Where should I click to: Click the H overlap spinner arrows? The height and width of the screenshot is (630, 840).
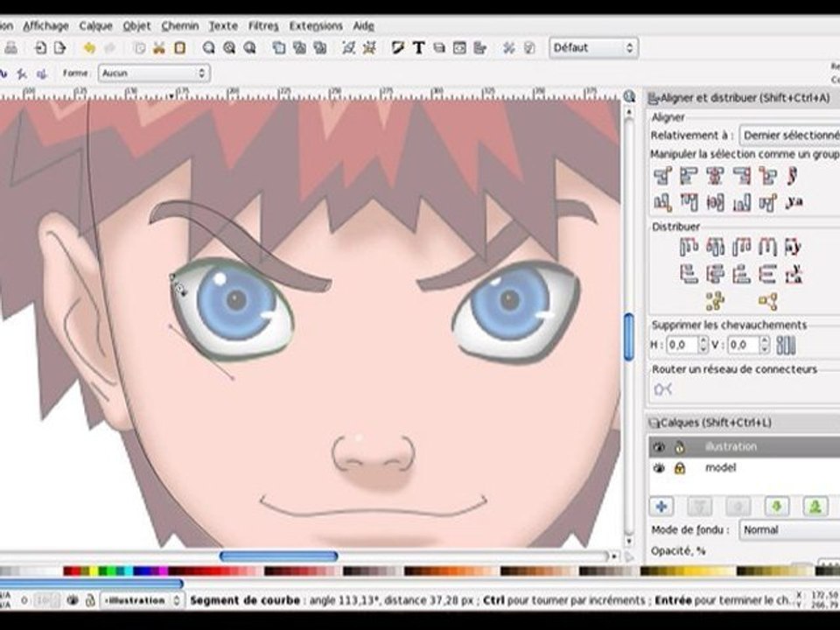click(703, 345)
